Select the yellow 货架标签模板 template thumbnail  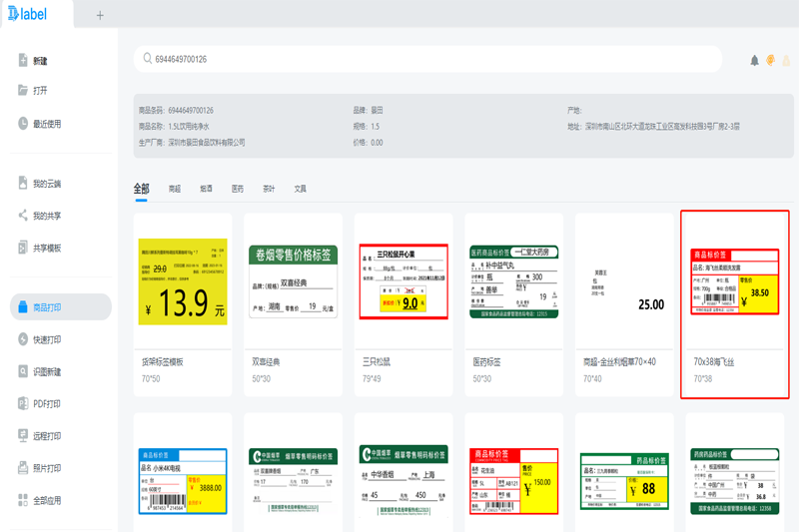pyautogui.click(x=182, y=280)
